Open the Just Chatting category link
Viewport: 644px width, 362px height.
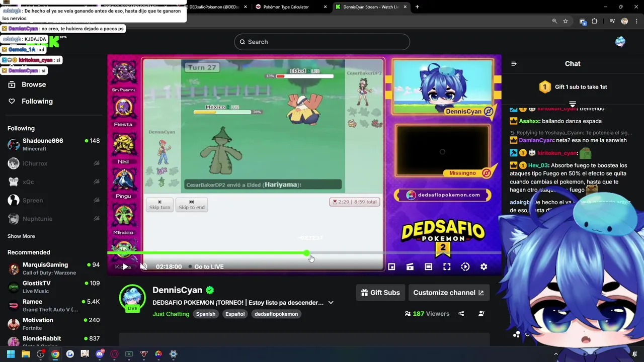[171, 314]
